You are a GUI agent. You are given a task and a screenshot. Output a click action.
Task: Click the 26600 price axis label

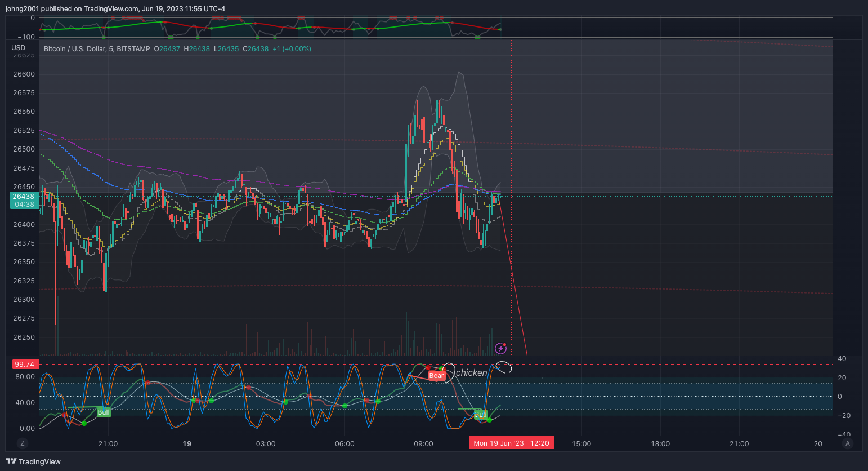(24, 74)
